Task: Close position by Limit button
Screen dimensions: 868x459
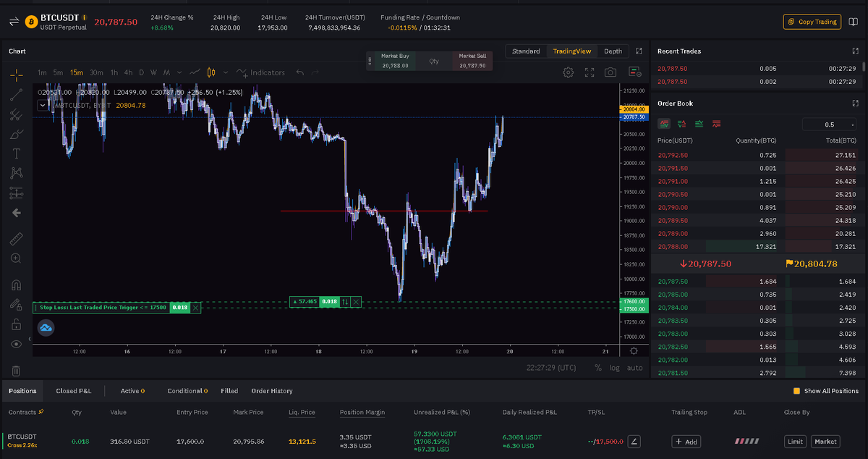Action: point(796,441)
